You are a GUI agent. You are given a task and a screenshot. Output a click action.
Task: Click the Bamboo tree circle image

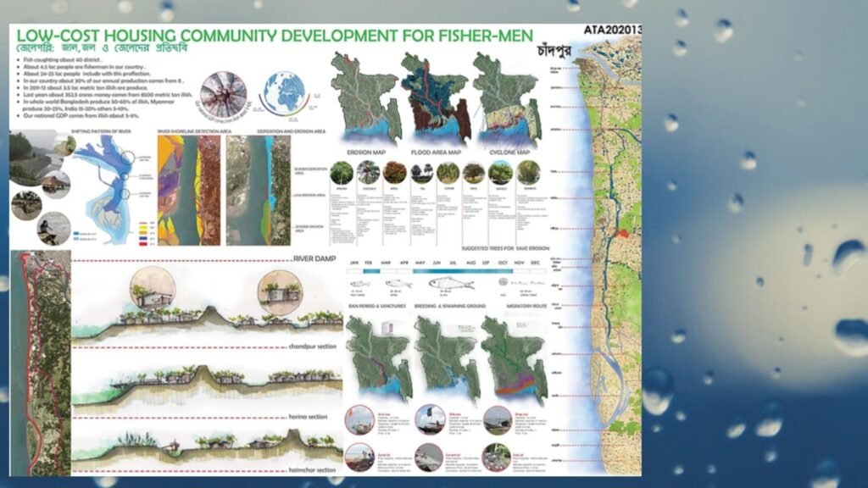tap(528, 175)
